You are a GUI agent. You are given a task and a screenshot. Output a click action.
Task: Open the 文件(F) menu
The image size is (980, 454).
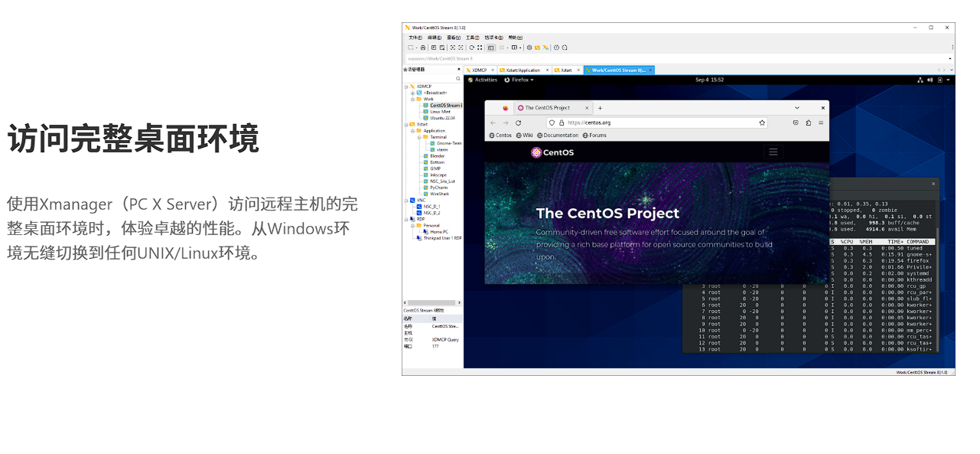point(415,38)
